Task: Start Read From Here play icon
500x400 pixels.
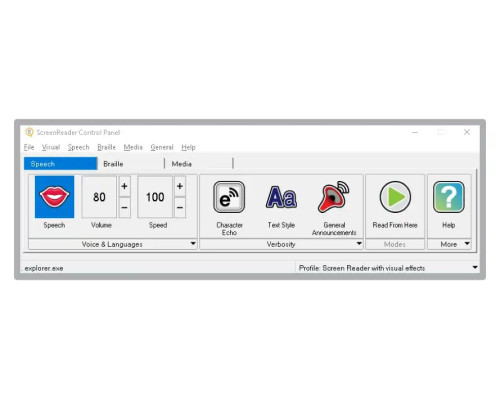Action: tap(395, 197)
